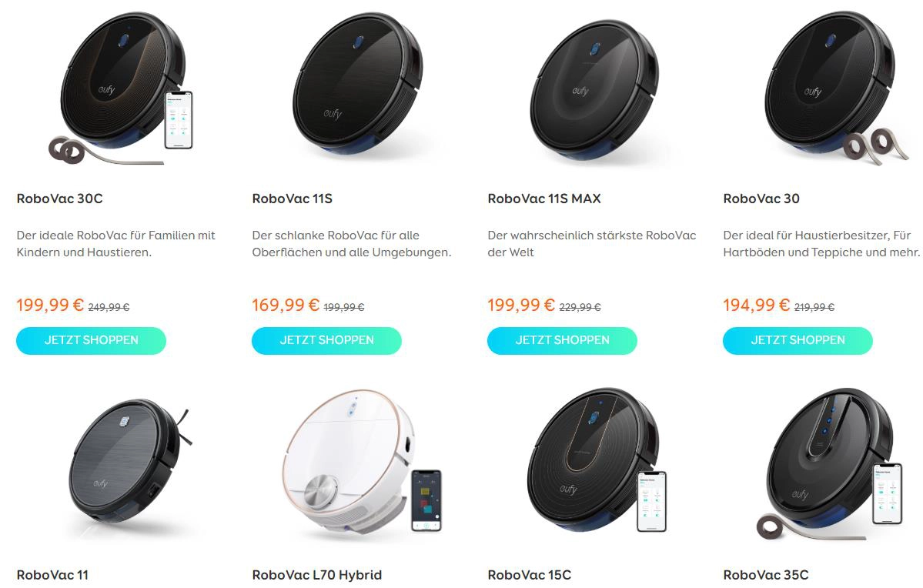Open the RoboVac L70 Hybrid title link

click(x=316, y=575)
